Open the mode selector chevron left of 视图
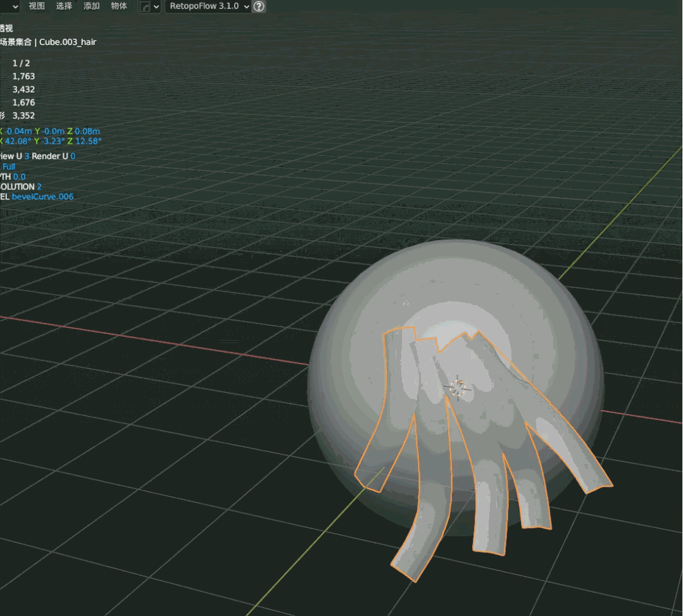Viewport: 683px width, 616px height. (15, 6)
